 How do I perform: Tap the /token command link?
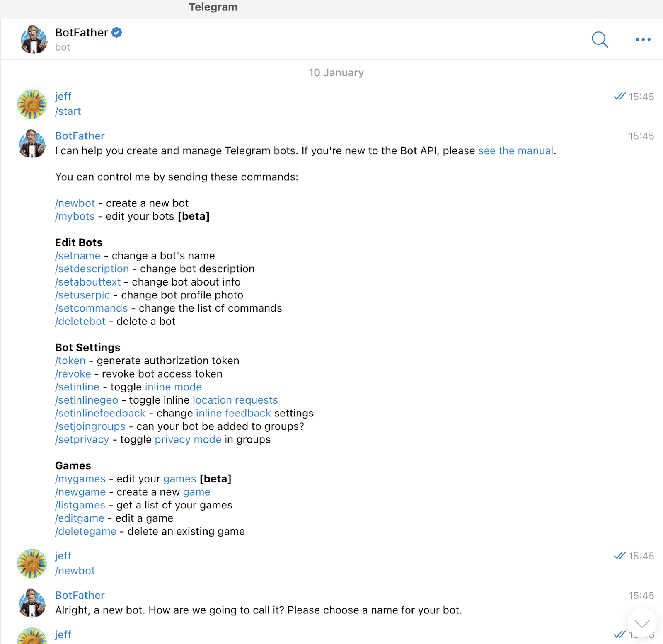pyautogui.click(x=70, y=361)
